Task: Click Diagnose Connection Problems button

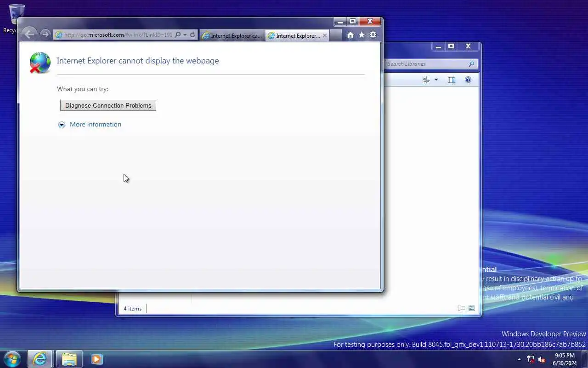Action: coord(108,105)
